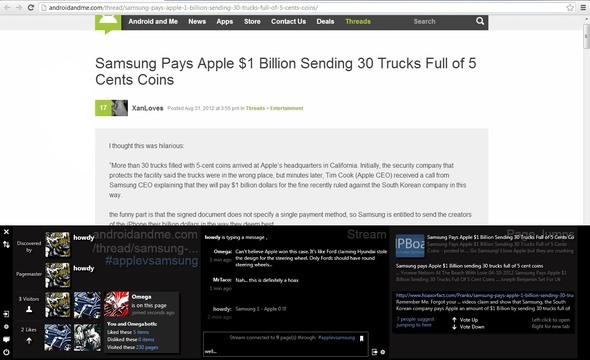The height and width of the screenshot is (360, 590).
Task: Open the Chrome menu hamburger icon
Action: 583,8
